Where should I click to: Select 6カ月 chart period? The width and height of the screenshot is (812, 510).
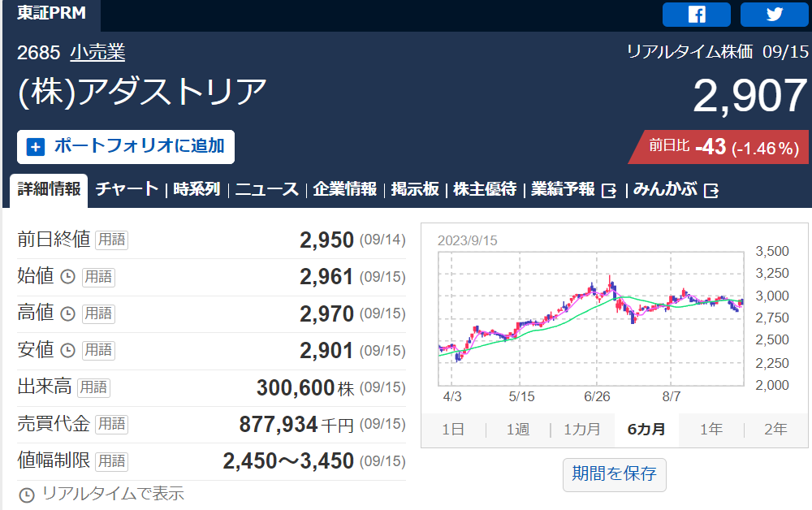646,430
